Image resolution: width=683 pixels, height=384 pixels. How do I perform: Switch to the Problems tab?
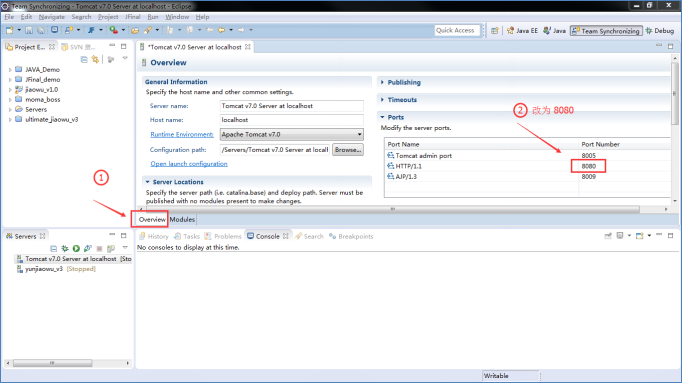[x=223, y=236]
